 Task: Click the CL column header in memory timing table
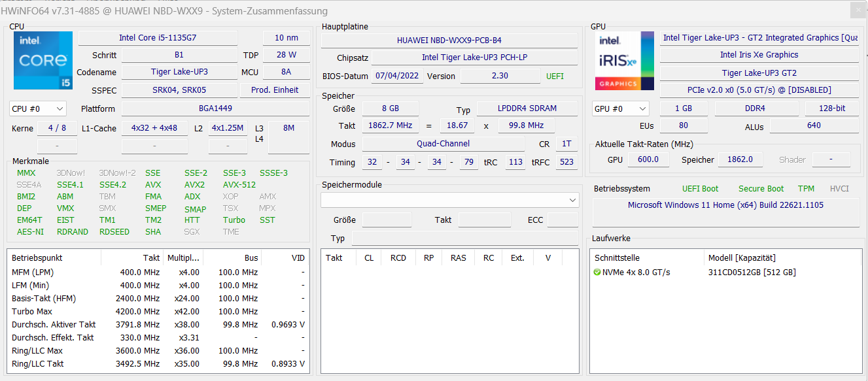click(x=369, y=257)
